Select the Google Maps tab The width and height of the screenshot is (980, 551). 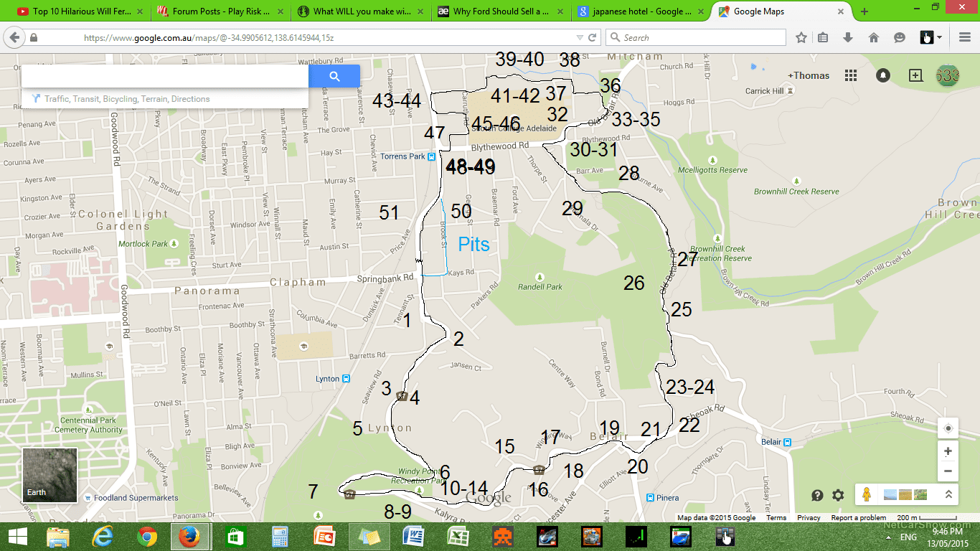point(780,11)
